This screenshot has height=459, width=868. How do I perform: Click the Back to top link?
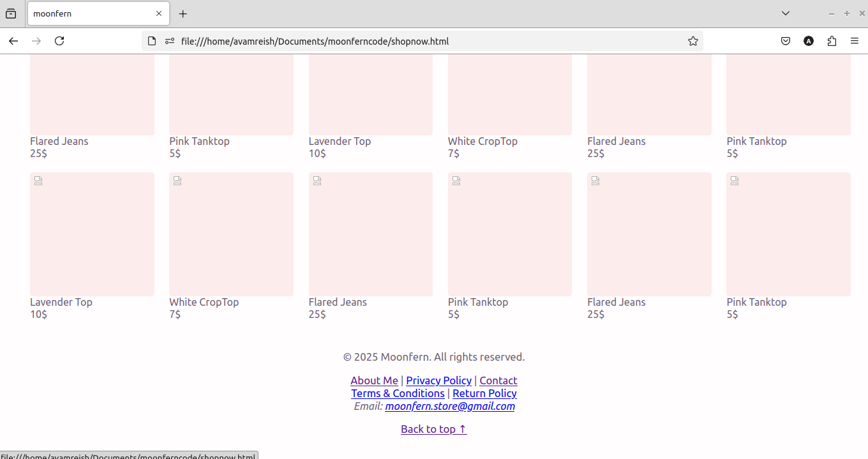click(433, 429)
